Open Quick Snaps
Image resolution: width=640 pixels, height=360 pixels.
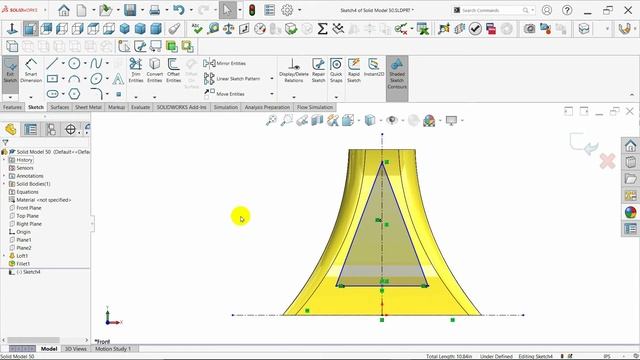(336, 71)
